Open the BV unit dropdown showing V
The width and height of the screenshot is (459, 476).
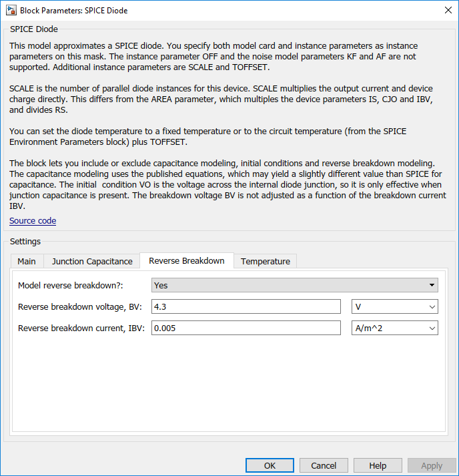395,306
